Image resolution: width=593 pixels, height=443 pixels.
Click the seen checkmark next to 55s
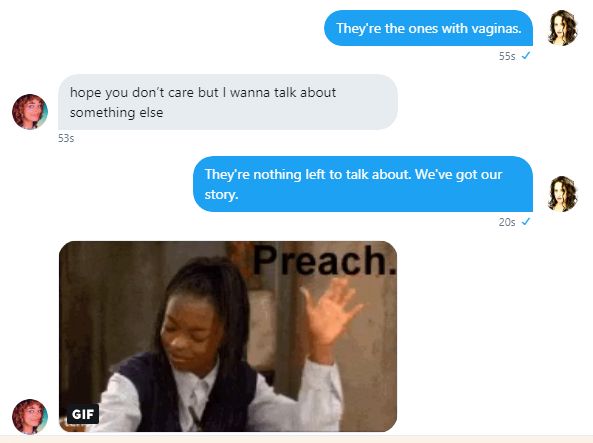point(526,56)
